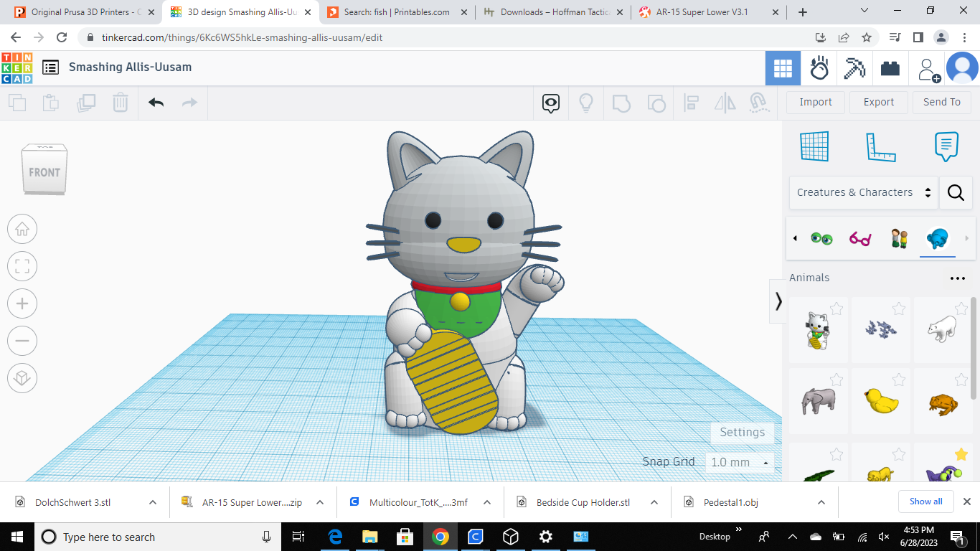Select the Notes tool

click(946, 146)
